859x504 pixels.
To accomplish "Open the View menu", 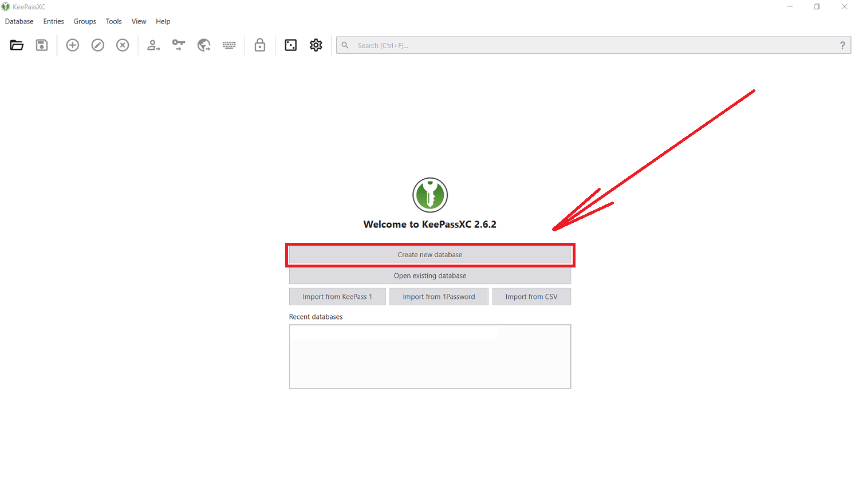I will 139,21.
